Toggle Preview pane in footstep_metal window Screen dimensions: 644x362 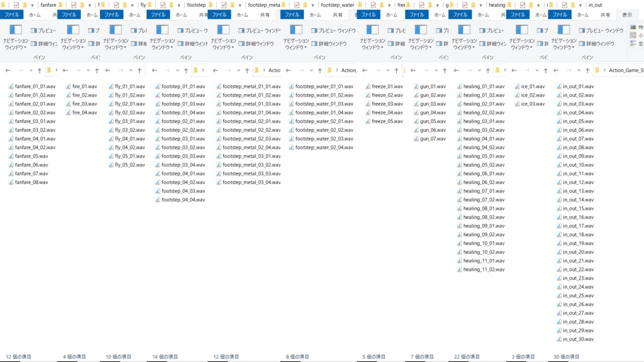[x=259, y=30]
